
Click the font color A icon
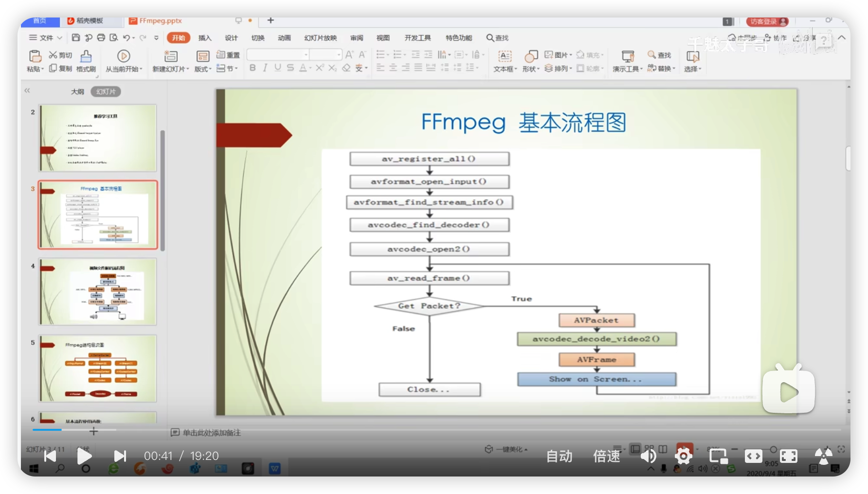[x=303, y=68]
